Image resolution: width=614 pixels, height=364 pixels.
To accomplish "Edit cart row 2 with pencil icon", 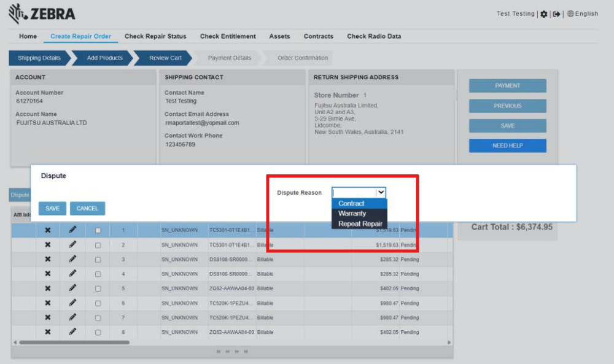I will [x=72, y=245].
